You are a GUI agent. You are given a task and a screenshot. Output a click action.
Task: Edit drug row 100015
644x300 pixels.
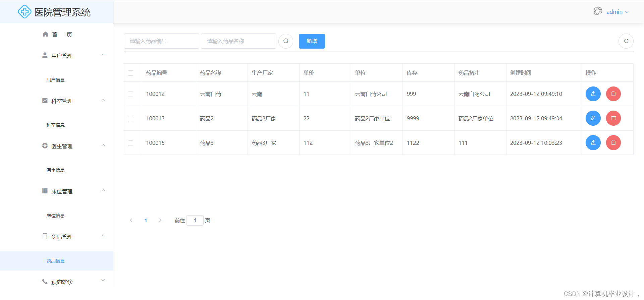click(x=593, y=143)
